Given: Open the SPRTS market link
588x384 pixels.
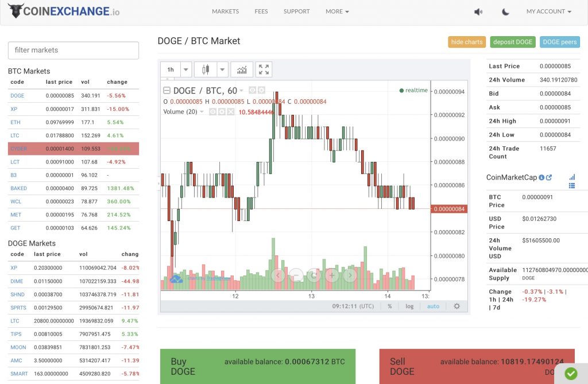Looking at the screenshot, I should [x=18, y=308].
